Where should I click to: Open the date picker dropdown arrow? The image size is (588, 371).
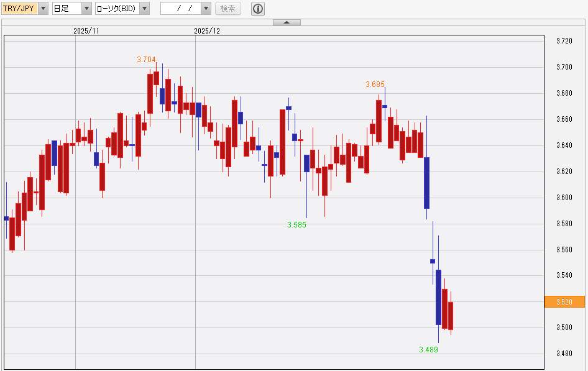coord(206,8)
